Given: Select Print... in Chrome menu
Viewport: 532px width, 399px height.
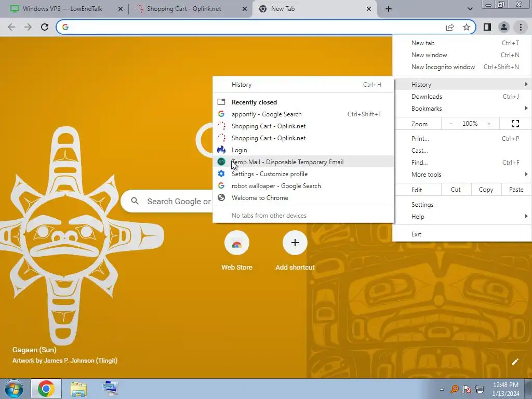Looking at the screenshot, I should coord(462,138).
